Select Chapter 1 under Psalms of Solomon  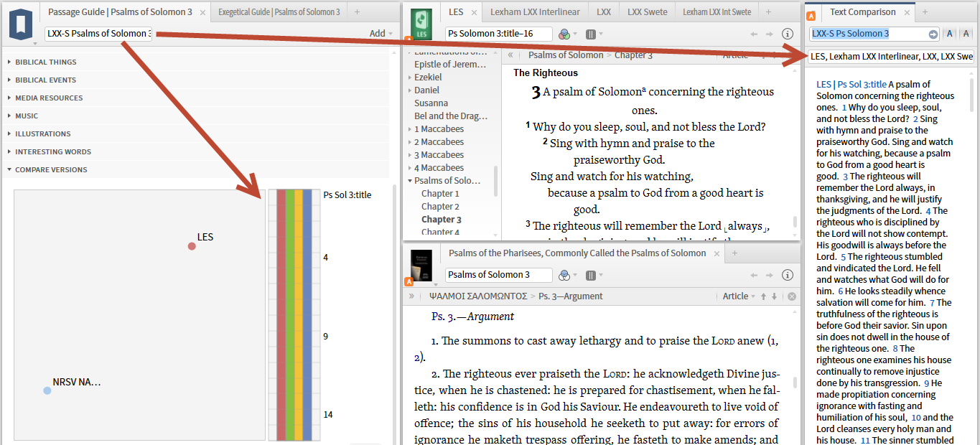point(440,194)
